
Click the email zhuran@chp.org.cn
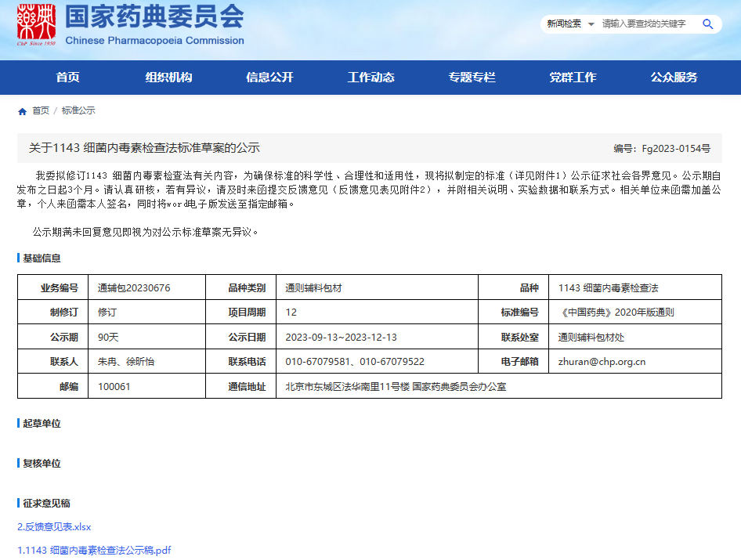tap(602, 362)
